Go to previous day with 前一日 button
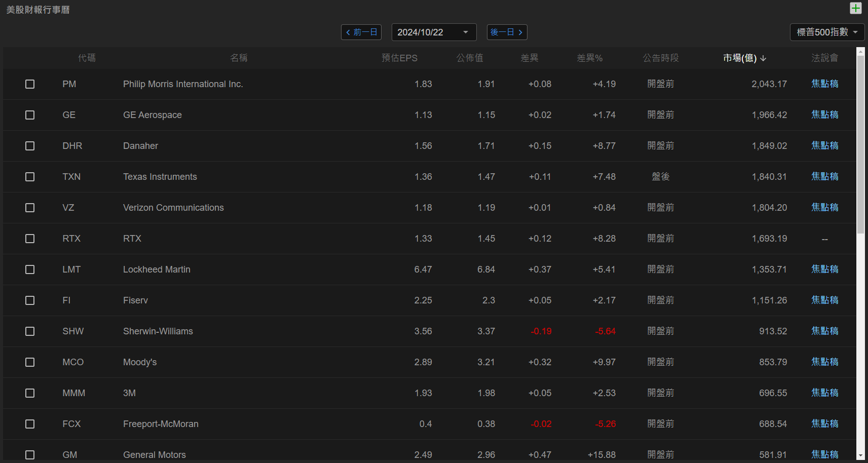The image size is (868, 463). pyautogui.click(x=361, y=32)
